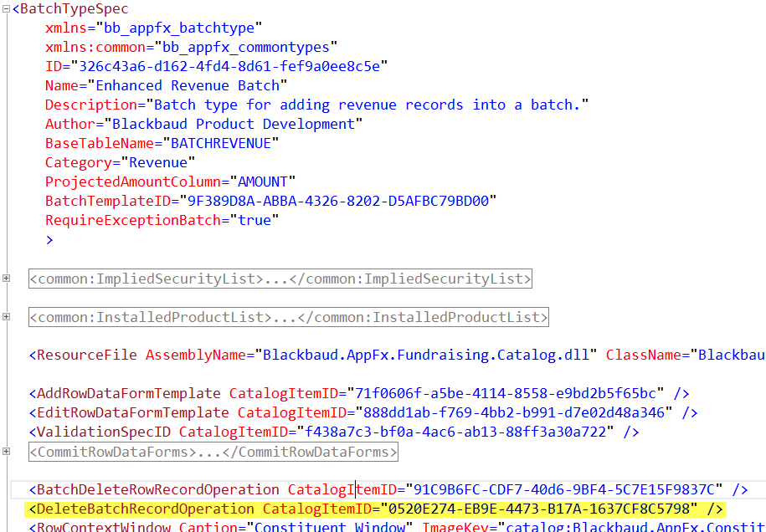766x532 pixels.
Task: Expand the common:InstalledProductList node
Action: tap(6, 317)
